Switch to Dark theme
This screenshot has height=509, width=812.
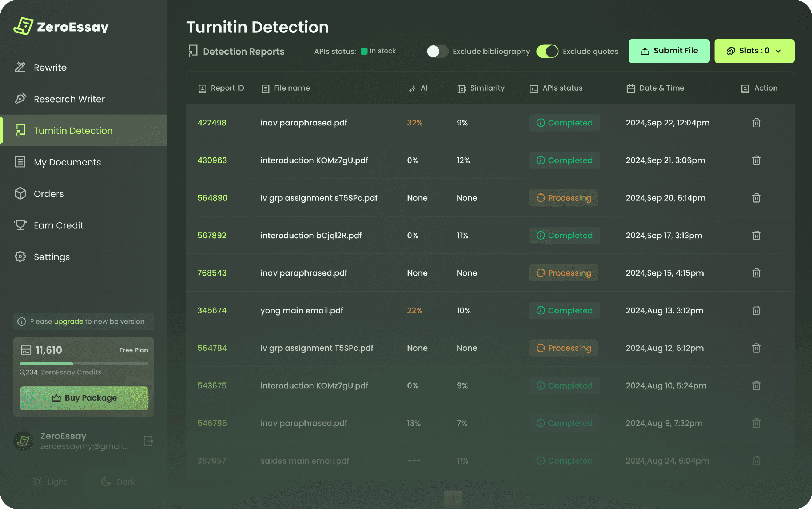pos(118,482)
